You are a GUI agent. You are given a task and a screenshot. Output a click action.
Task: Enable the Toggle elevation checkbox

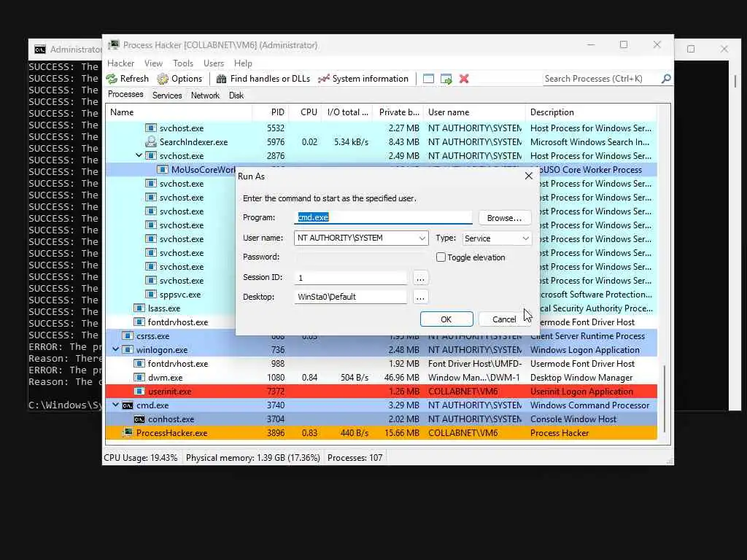click(441, 257)
